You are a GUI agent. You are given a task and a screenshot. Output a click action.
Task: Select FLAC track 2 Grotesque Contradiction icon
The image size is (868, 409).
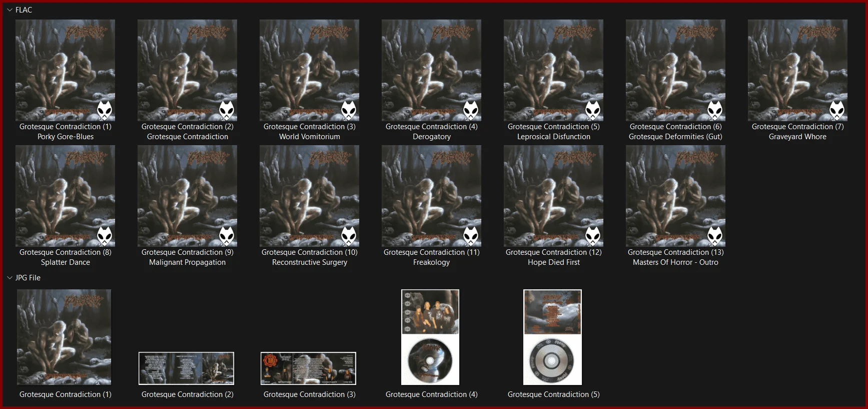pos(188,70)
